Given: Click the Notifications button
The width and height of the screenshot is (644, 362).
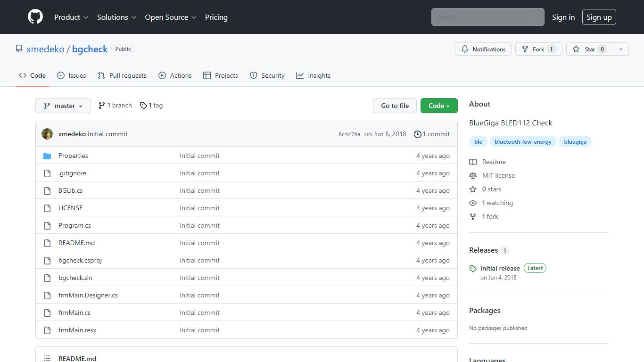Looking at the screenshot, I should tap(483, 49).
